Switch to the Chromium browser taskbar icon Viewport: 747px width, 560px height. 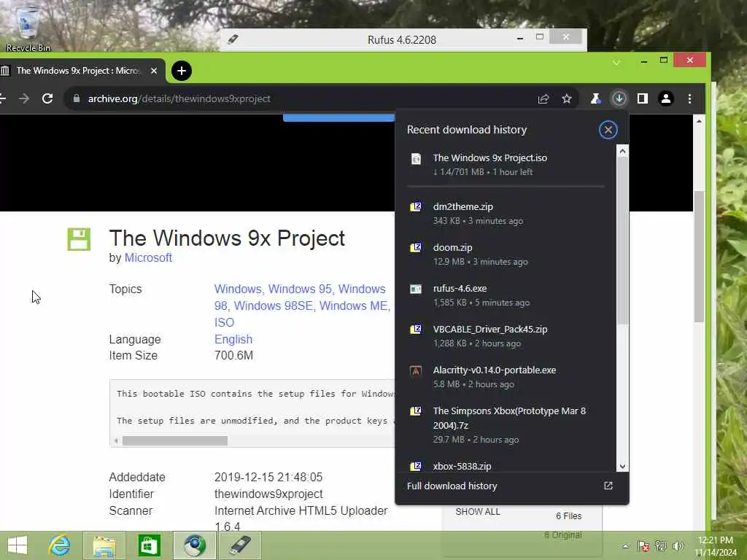[x=194, y=545]
